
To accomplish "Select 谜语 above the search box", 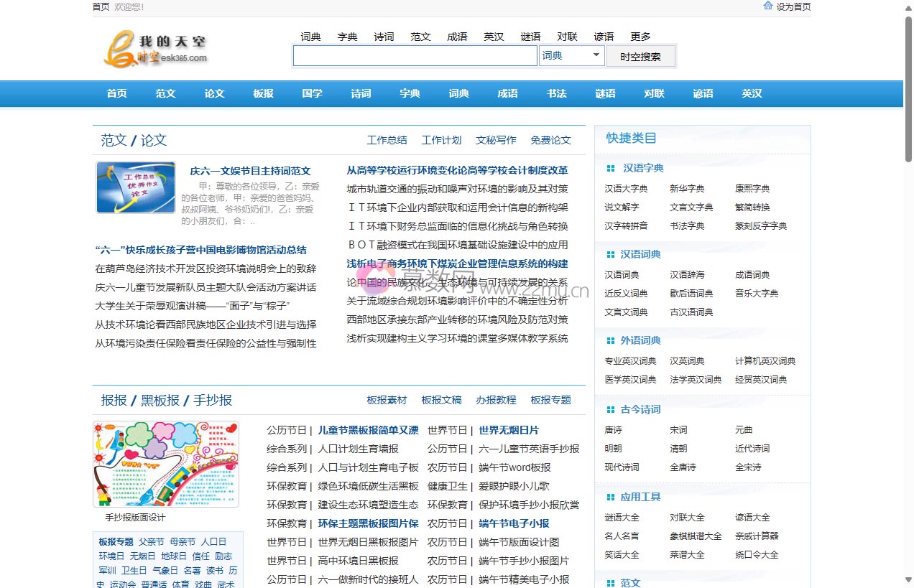I will point(530,37).
